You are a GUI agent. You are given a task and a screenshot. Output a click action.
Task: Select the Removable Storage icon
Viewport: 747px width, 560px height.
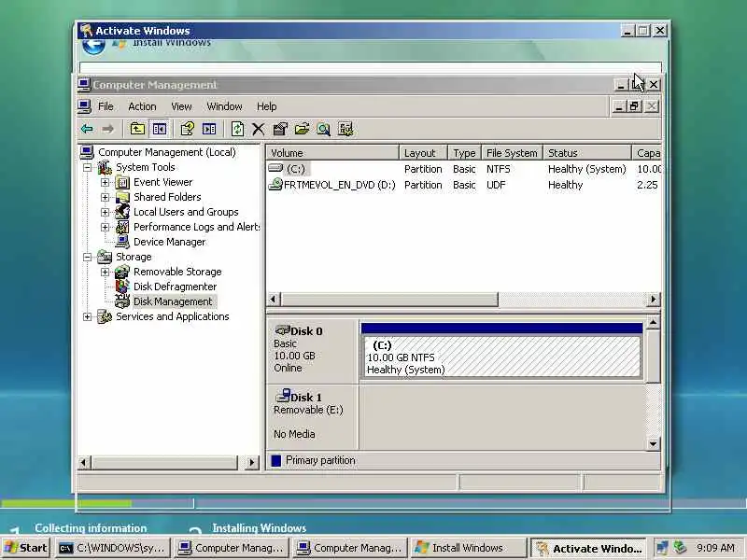[x=122, y=272]
